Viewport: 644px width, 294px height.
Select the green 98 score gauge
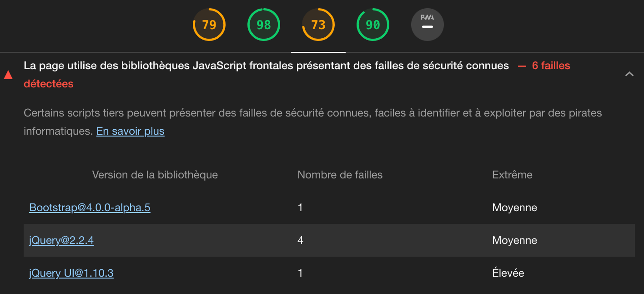point(264,25)
